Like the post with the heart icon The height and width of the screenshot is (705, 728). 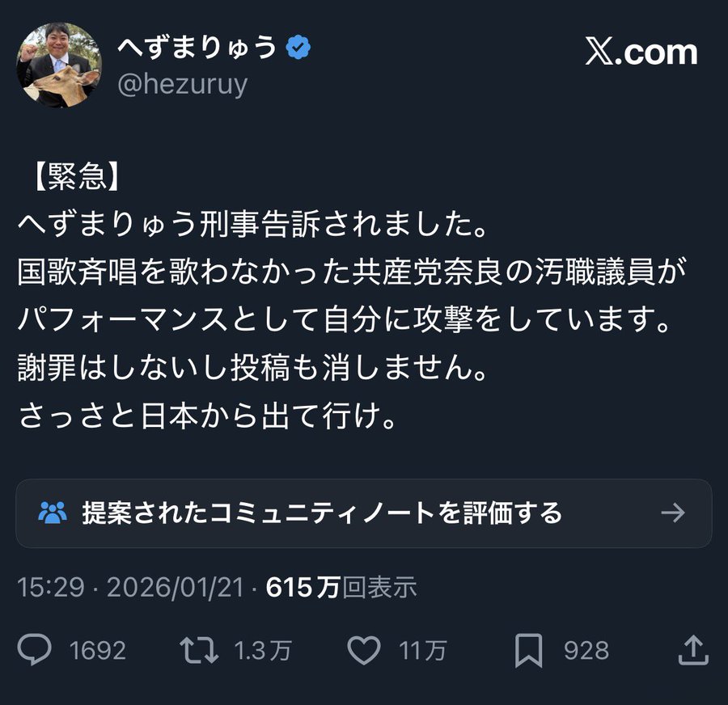[x=364, y=650]
